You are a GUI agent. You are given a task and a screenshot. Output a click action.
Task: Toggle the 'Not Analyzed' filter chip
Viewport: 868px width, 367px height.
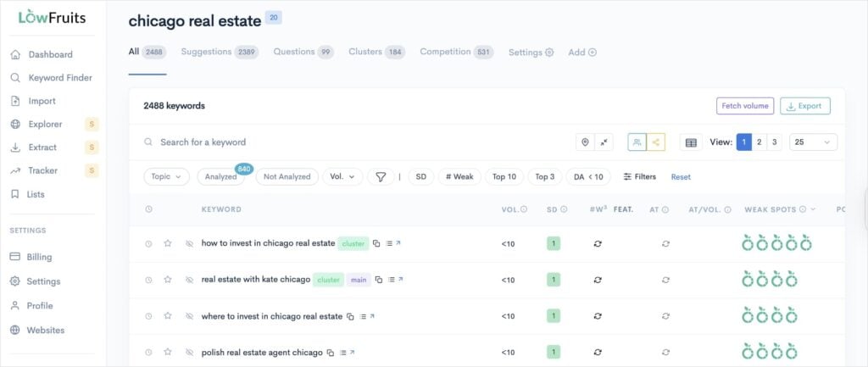(287, 177)
